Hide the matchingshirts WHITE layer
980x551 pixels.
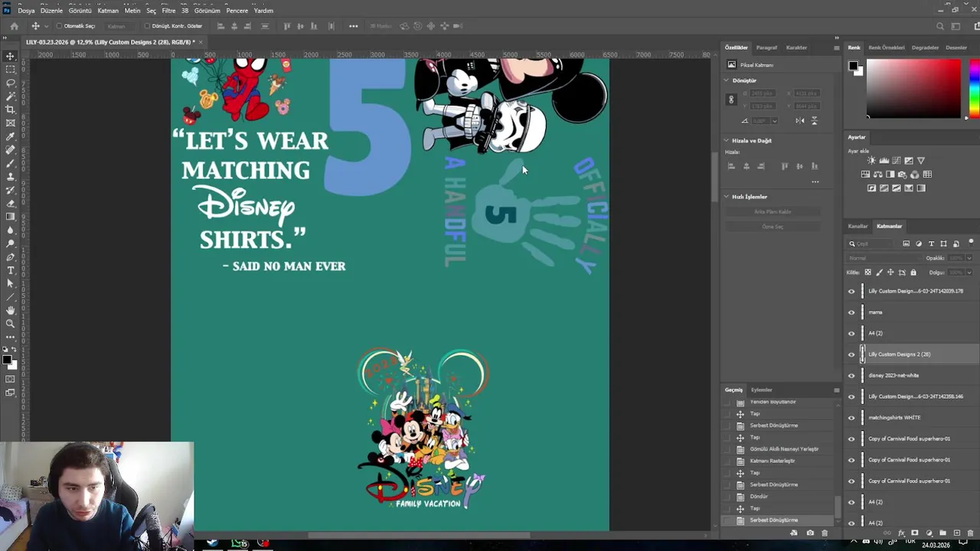[x=851, y=418]
